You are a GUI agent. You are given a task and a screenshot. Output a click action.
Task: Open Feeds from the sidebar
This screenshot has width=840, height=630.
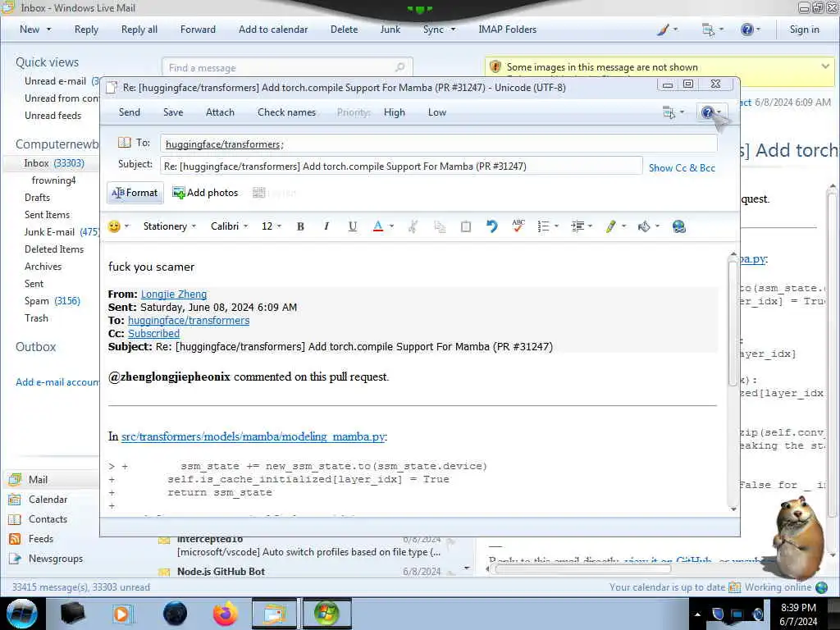tap(41, 539)
